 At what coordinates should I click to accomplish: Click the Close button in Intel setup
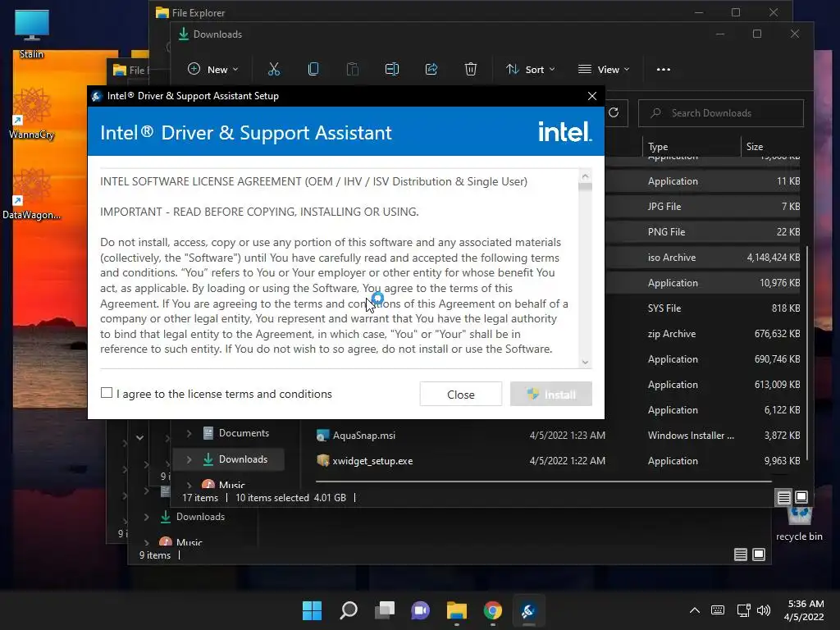pos(461,395)
